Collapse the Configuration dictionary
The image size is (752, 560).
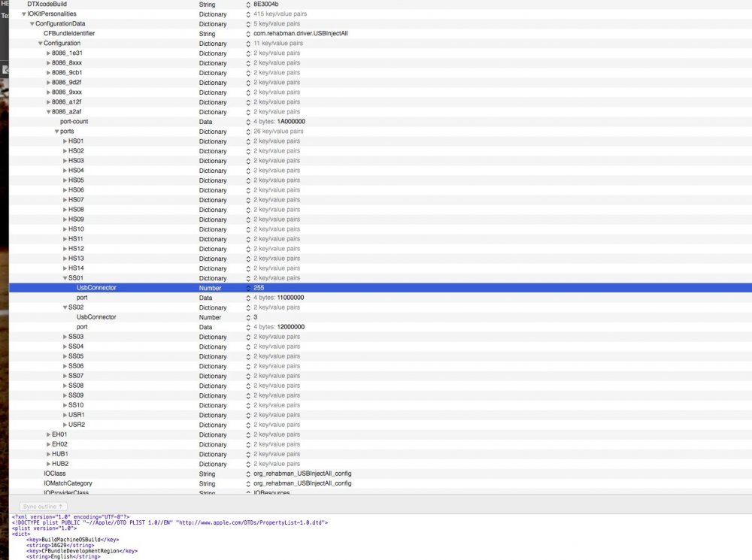(x=41, y=43)
